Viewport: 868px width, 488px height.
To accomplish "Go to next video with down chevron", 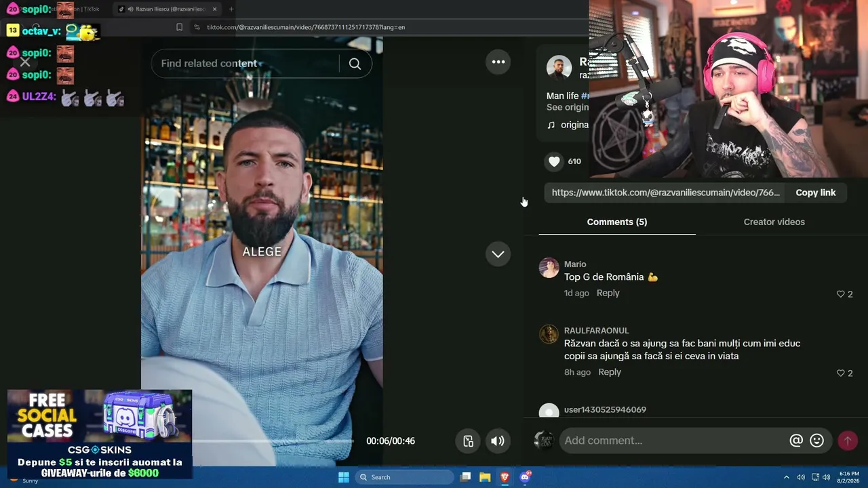I will 498,254.
